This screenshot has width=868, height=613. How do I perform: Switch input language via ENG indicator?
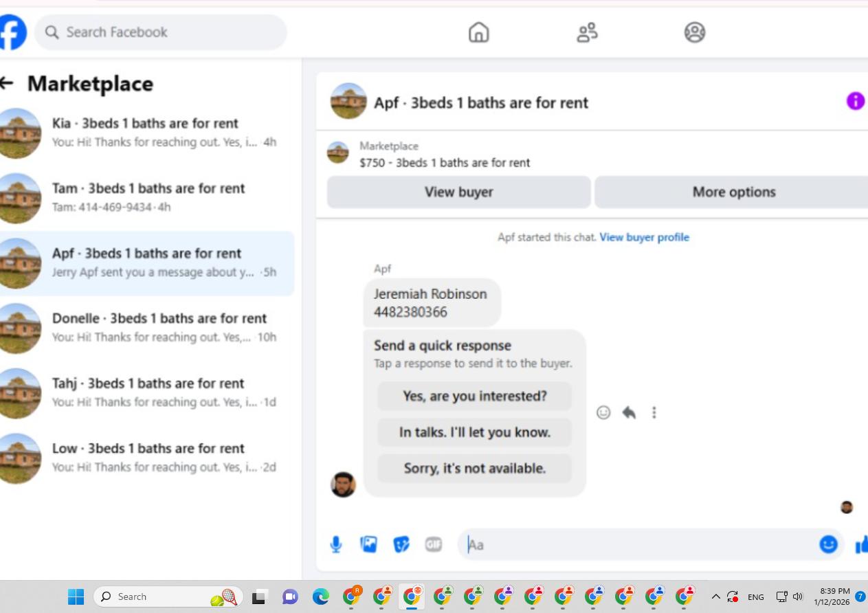tap(755, 597)
